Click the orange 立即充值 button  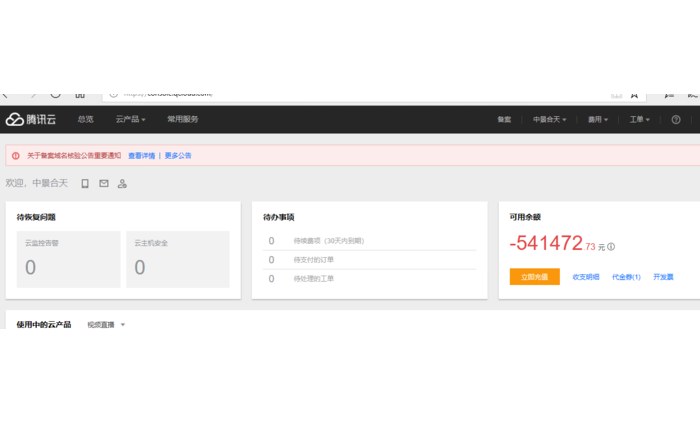534,276
